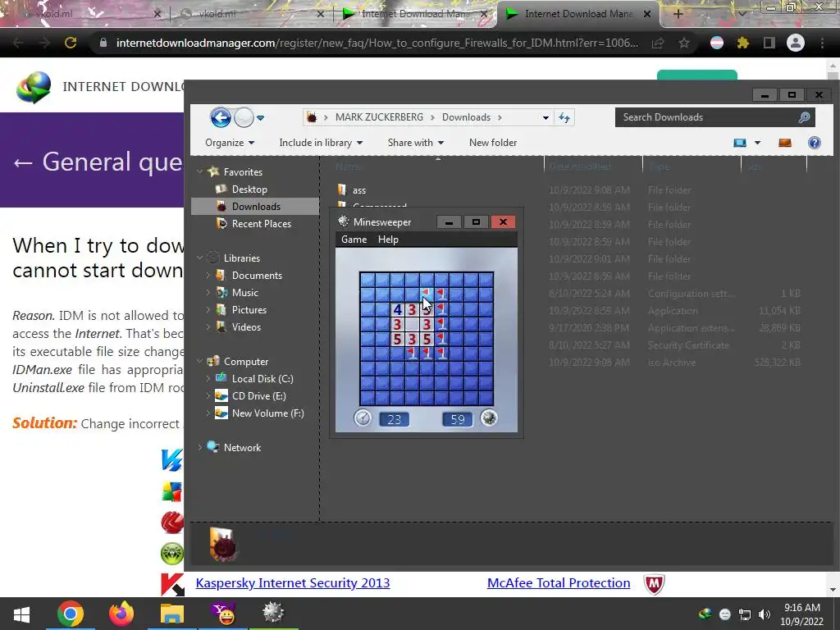Open McAfee Total Protection link

558,583
